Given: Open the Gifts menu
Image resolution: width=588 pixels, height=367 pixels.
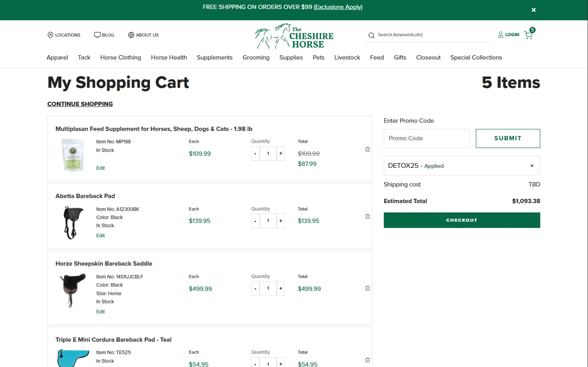Looking at the screenshot, I should 400,57.
